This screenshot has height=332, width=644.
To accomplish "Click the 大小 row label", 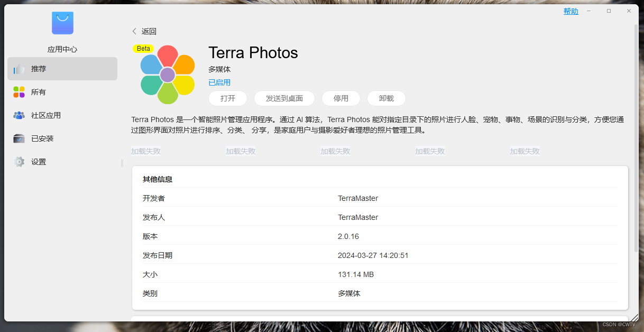I will [x=150, y=274].
